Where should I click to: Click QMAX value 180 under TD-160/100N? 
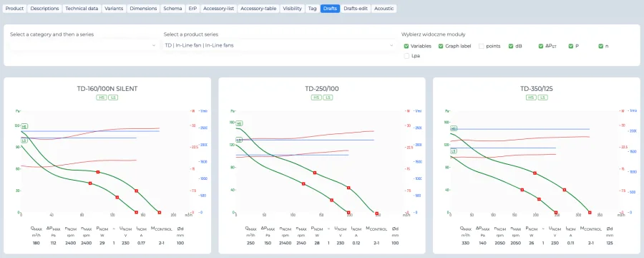36,243
